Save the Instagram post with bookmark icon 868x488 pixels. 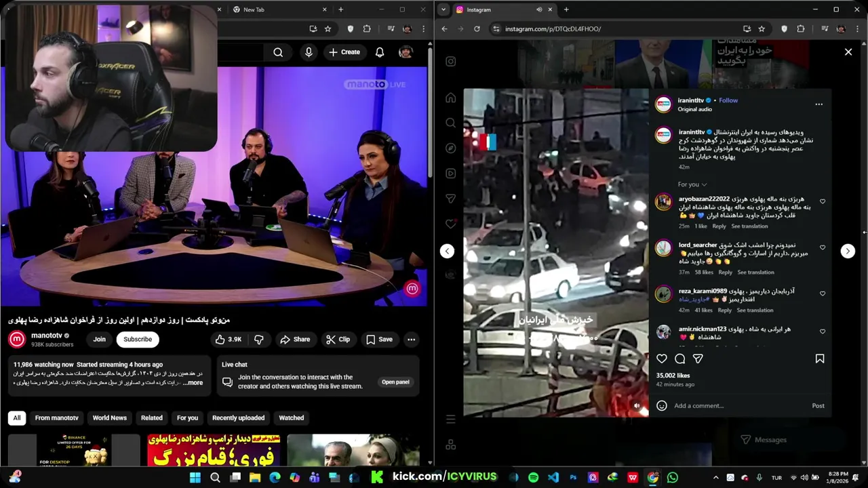point(820,359)
